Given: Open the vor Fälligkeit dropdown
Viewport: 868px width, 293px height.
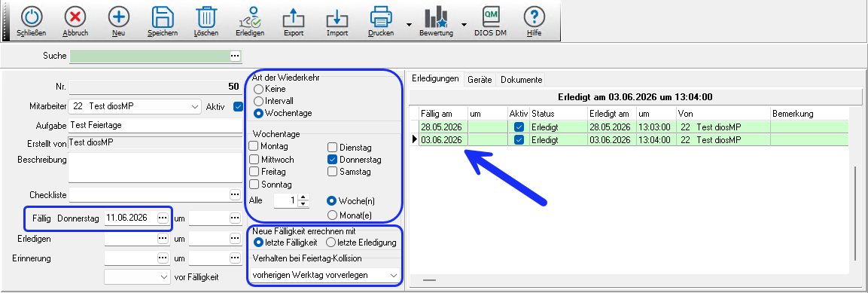Looking at the screenshot, I should click(x=164, y=276).
